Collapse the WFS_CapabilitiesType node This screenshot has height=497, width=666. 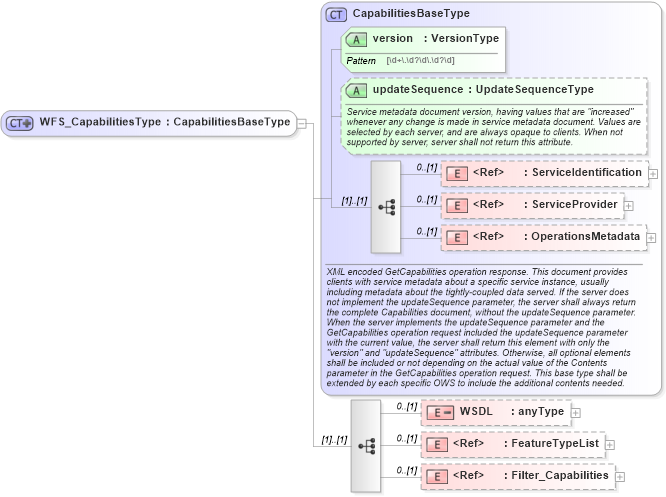click(302, 124)
